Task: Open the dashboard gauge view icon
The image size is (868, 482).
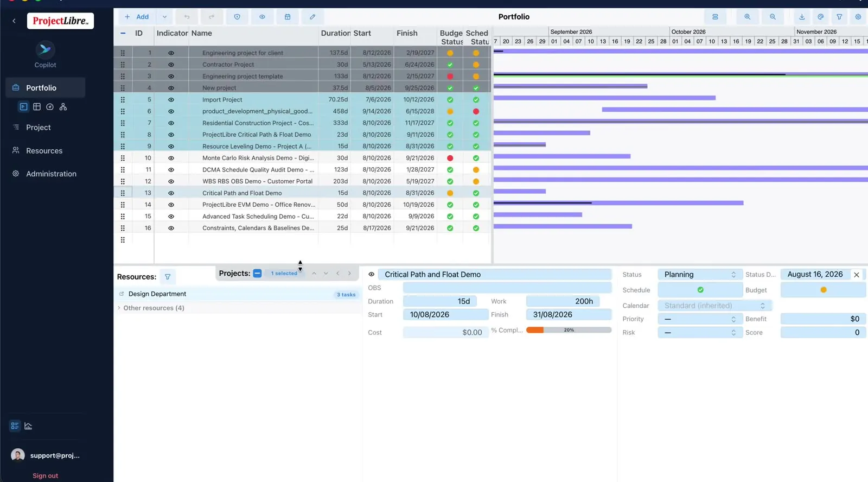Action: coord(50,107)
